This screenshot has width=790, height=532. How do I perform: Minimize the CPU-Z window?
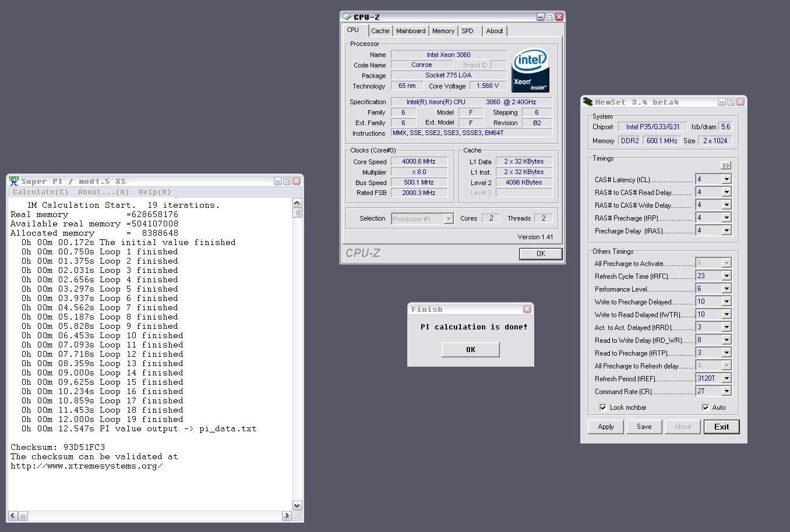(x=540, y=17)
